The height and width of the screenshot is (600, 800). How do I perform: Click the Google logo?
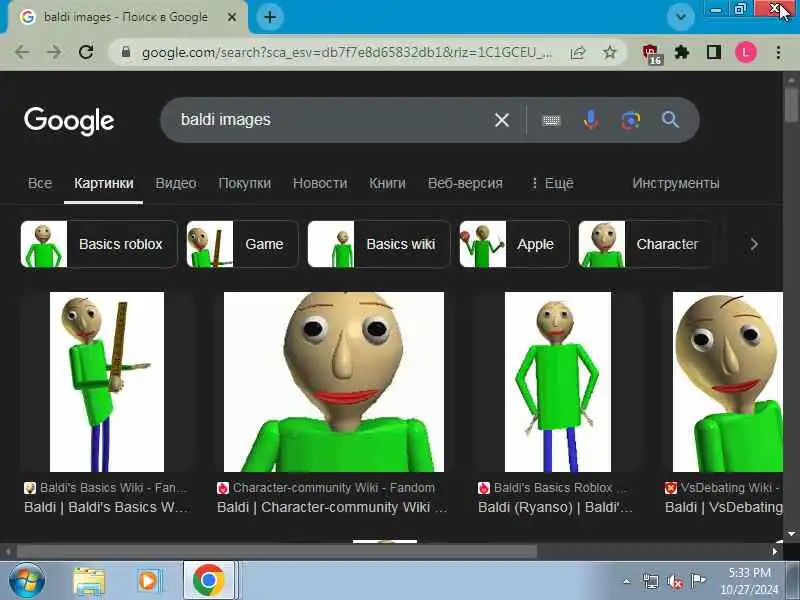point(69,121)
